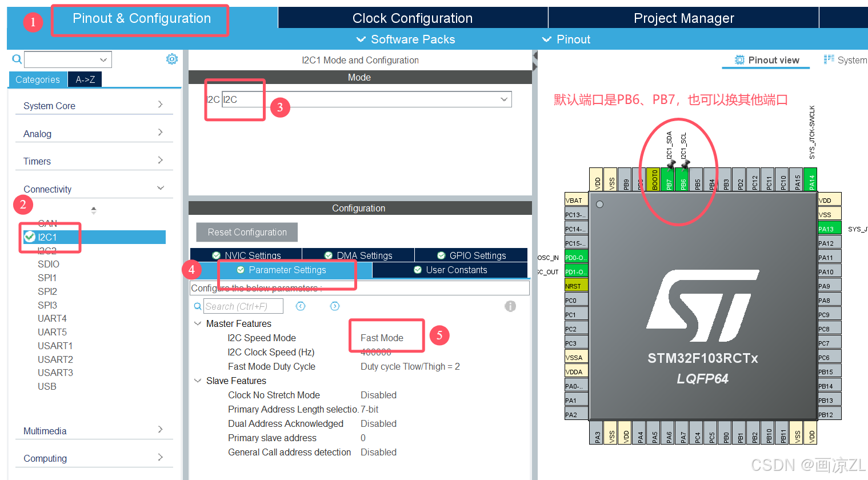Go to previous search result arrow icon
The image size is (868, 480).
301,306
